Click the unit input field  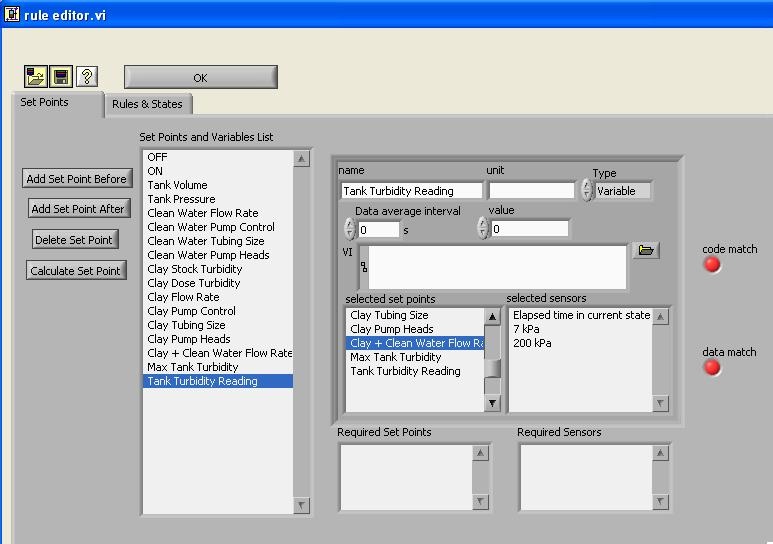(532, 191)
